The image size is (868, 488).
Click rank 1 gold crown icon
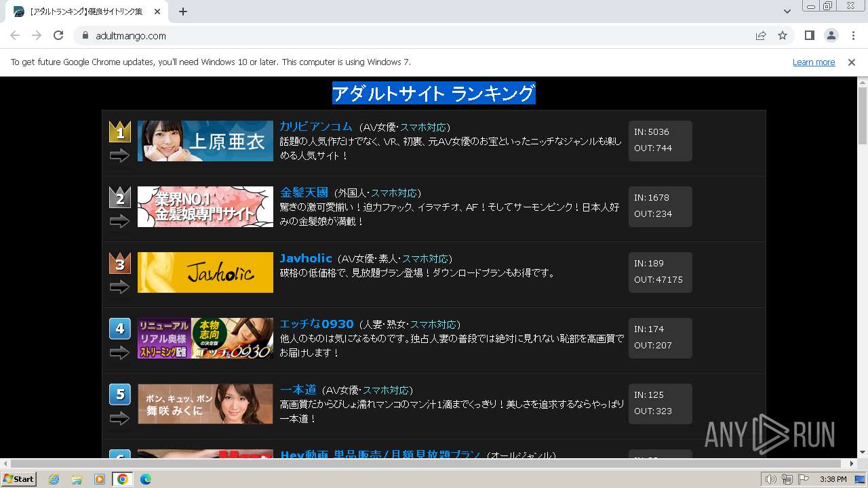point(120,131)
